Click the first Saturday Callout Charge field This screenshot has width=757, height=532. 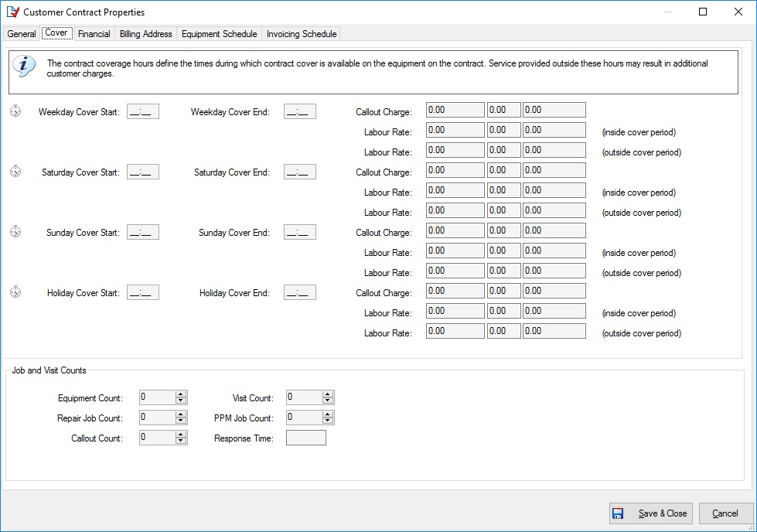coord(455,170)
